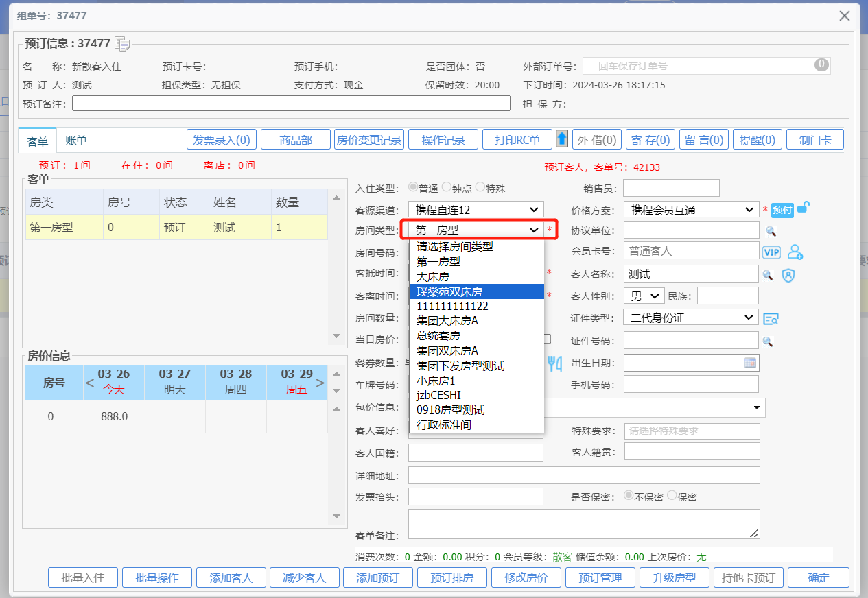The width and height of the screenshot is (868, 598).
Task: Click the magnifier next to 客人名称
Action: point(768,275)
